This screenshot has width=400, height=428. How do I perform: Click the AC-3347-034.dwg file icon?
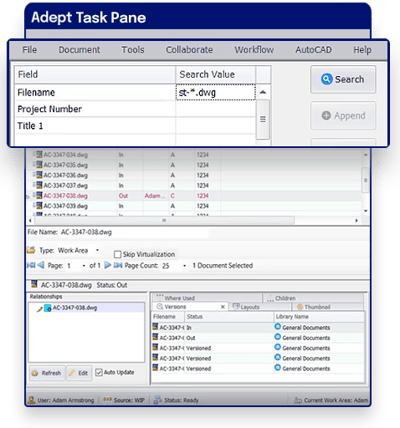tap(39, 154)
